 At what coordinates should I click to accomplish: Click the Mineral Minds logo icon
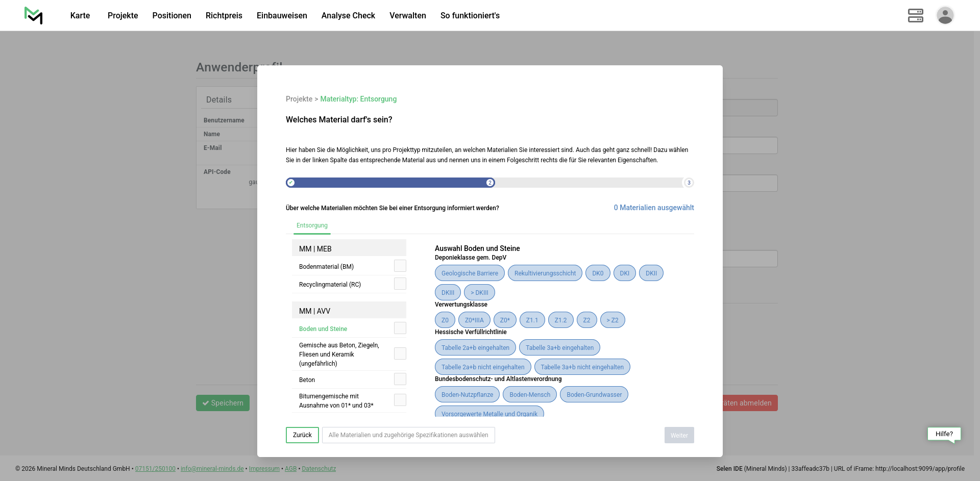pyautogui.click(x=34, y=15)
